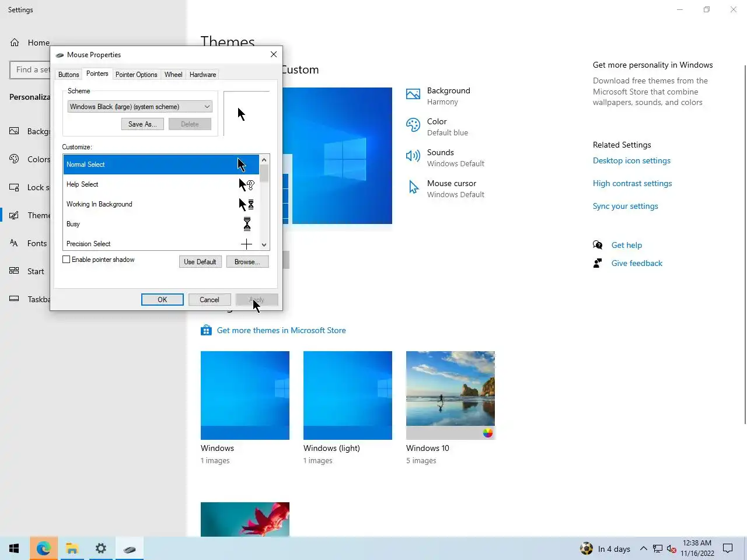This screenshot has height=560, width=747.
Task: Open the Mouse cursor arrow icon
Action: [413, 187]
